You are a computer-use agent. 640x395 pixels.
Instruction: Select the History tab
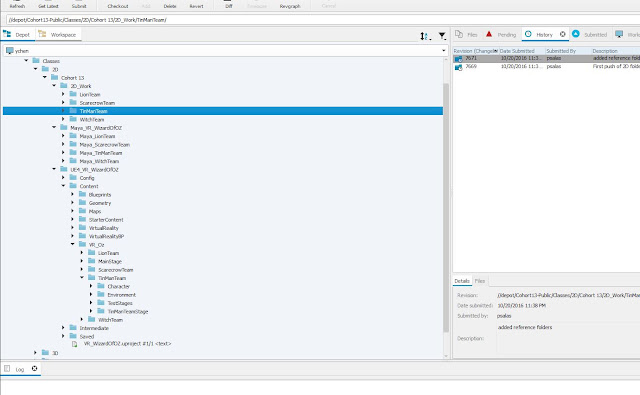click(x=544, y=35)
